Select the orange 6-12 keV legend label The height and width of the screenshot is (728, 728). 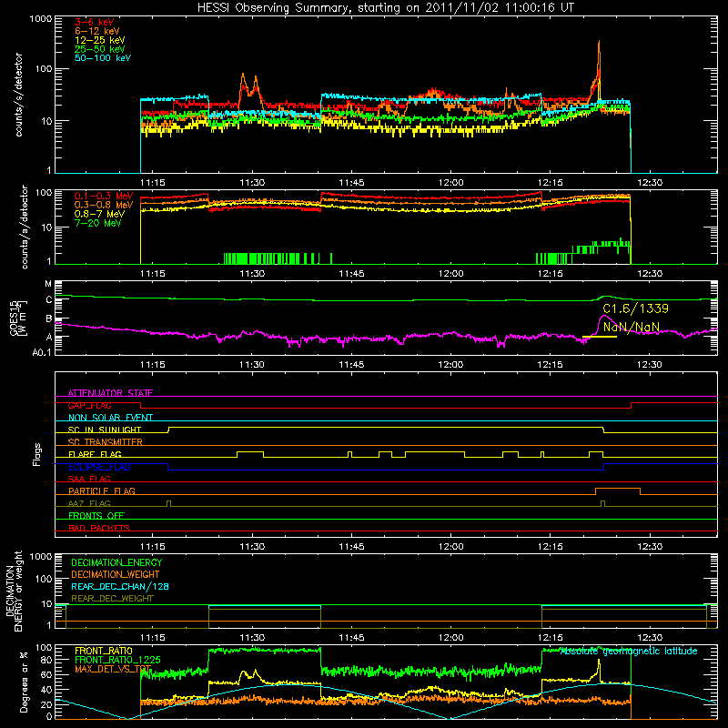tap(97, 31)
